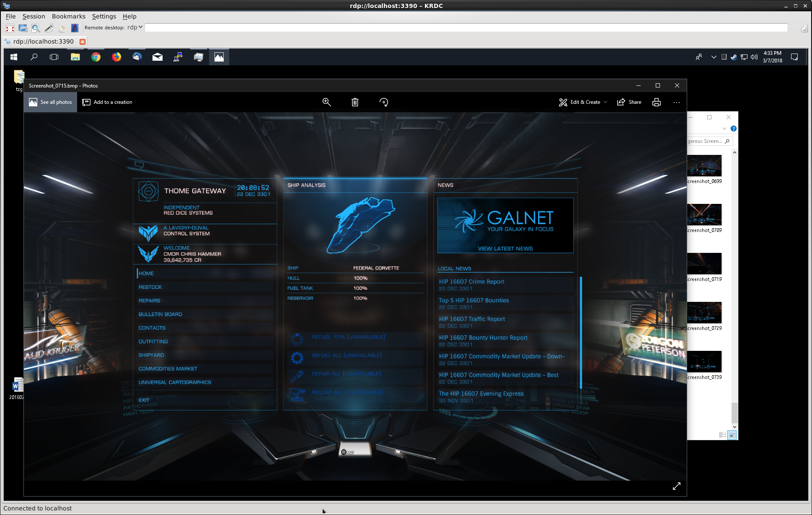Open the 201802 Word document on desktop
812x515 pixels.
pyautogui.click(x=18, y=389)
